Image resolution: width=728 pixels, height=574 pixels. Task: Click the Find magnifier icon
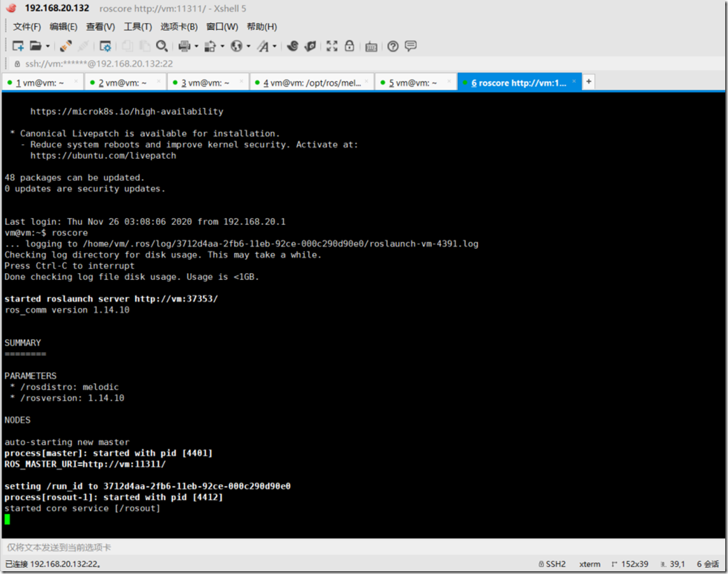[162, 46]
